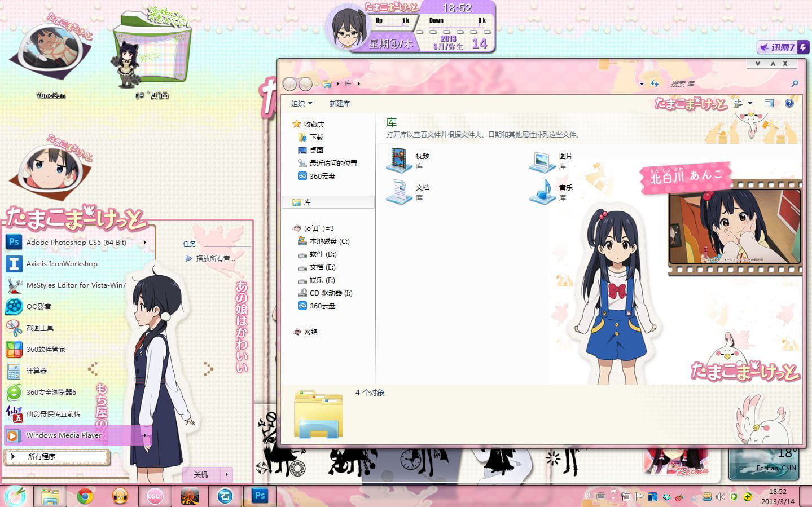Launch Adobe Photoshop CS5 from the menu

[76, 242]
